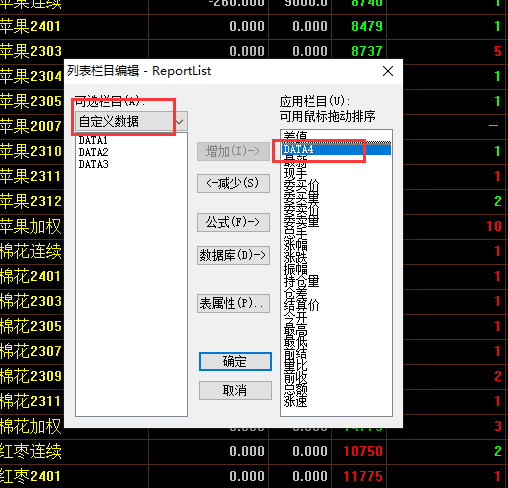The height and width of the screenshot is (488, 508).
Task: Click the 棉花2307 row in quote table
Action: (x=31, y=351)
